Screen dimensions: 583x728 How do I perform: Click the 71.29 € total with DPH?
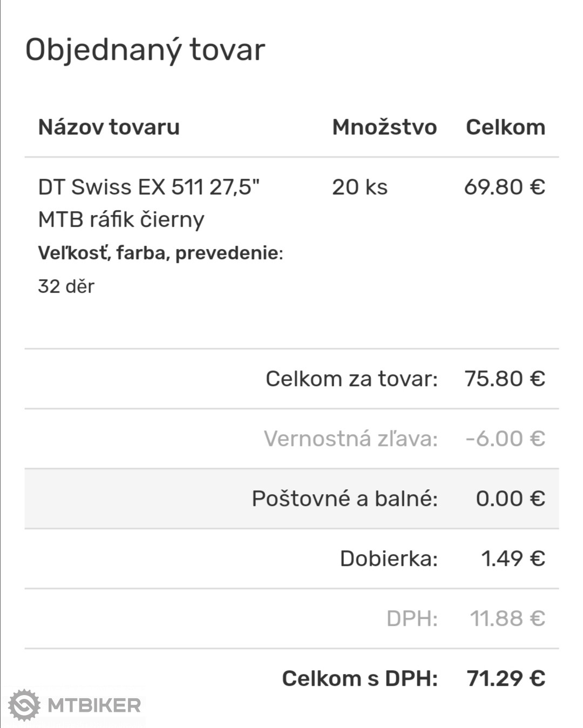(x=506, y=678)
